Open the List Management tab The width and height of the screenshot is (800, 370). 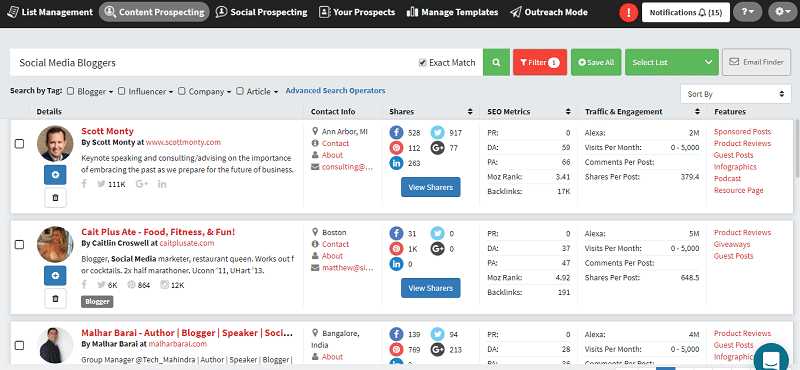click(x=51, y=12)
